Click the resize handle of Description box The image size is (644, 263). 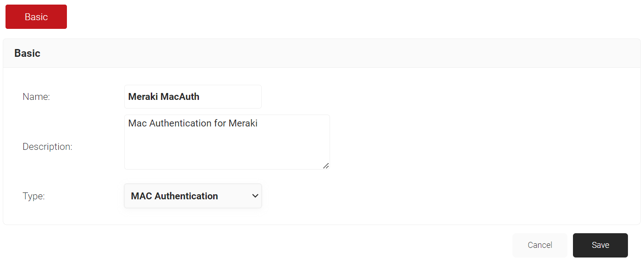pyautogui.click(x=326, y=166)
